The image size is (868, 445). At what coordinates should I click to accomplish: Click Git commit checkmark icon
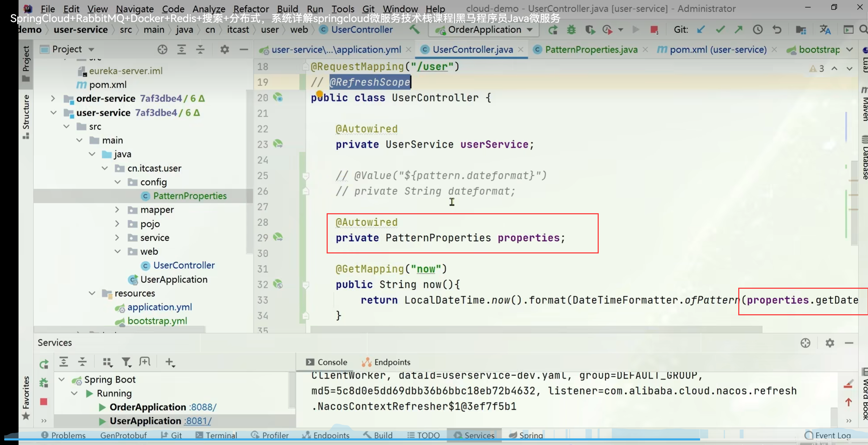click(x=720, y=30)
